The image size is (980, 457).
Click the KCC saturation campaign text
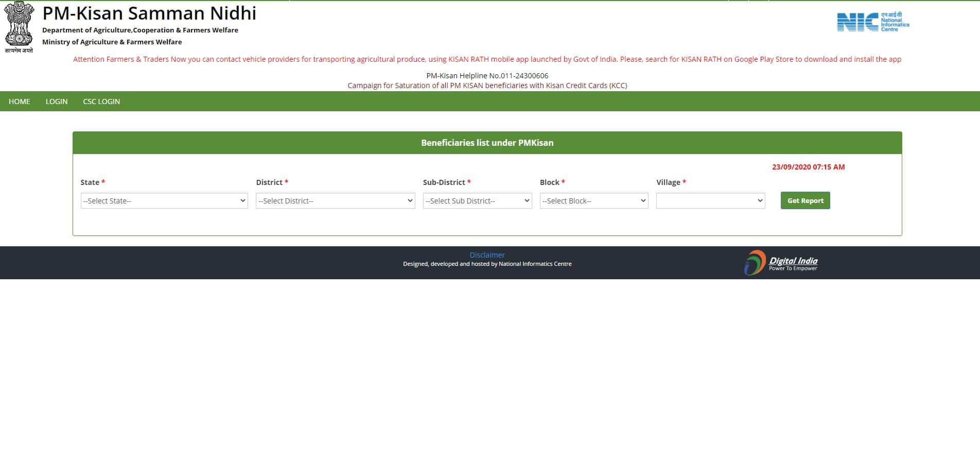487,86
